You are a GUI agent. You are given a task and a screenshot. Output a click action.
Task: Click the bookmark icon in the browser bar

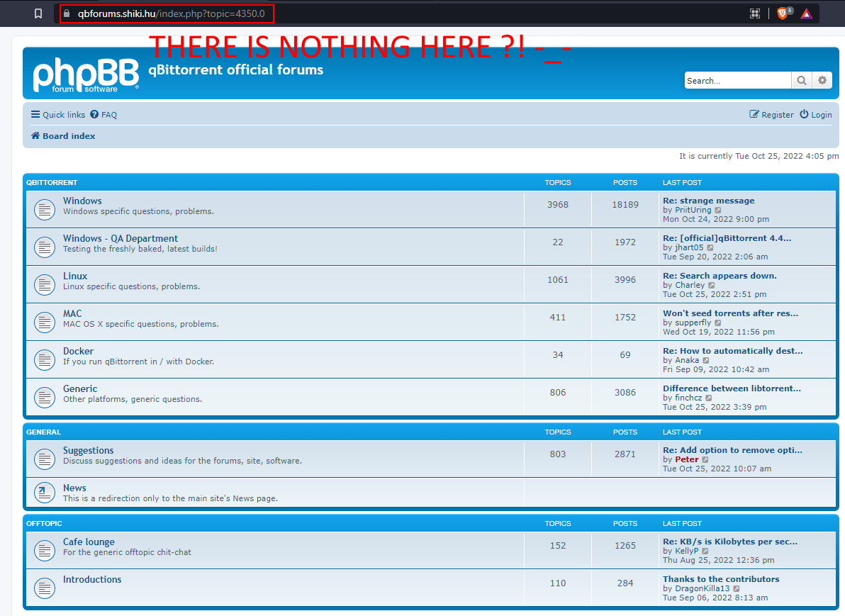click(38, 13)
